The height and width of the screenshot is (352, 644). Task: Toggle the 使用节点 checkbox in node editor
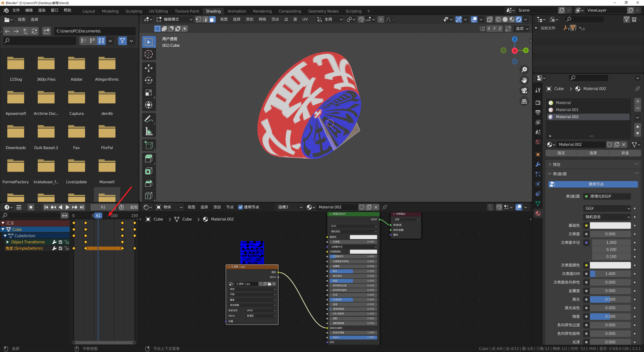240,207
